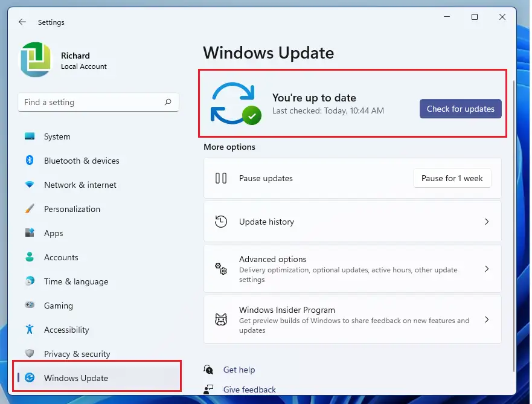
Task: Click the Windows Insider cat icon
Action: (221, 319)
